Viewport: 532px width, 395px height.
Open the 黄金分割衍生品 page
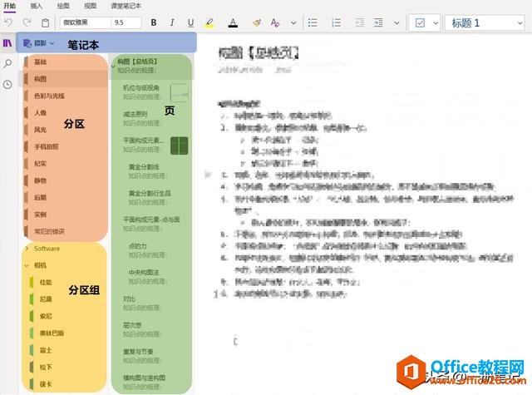tap(152, 198)
